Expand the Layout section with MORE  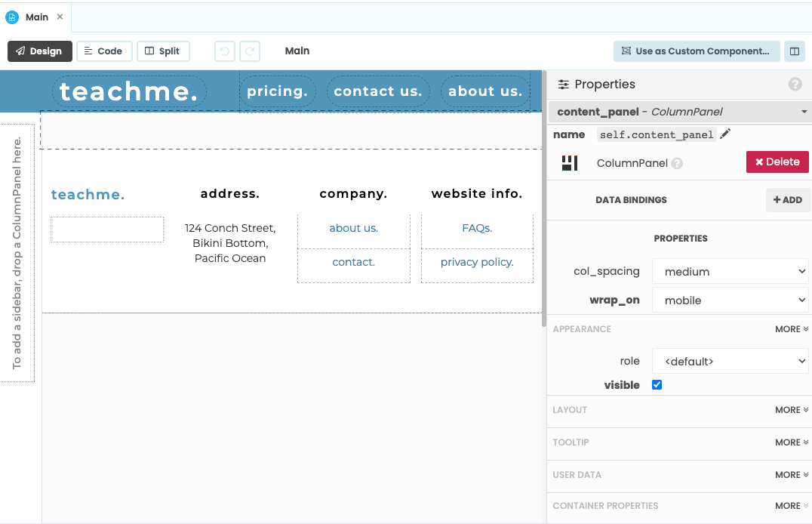[x=791, y=410]
